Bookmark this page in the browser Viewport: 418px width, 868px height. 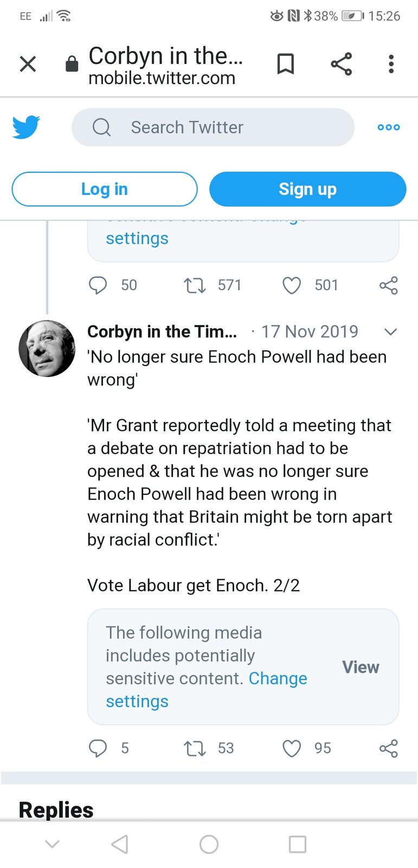pos(286,64)
